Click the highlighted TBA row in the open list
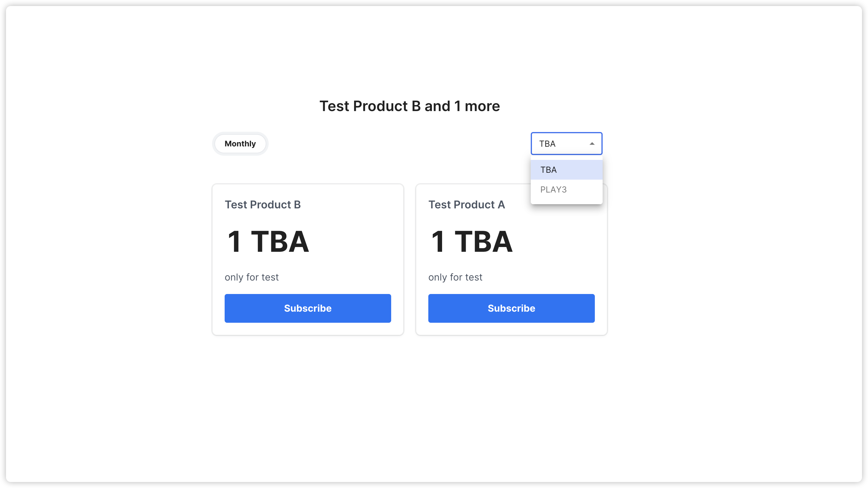Image resolution: width=868 pixels, height=488 pixels. [549, 170]
